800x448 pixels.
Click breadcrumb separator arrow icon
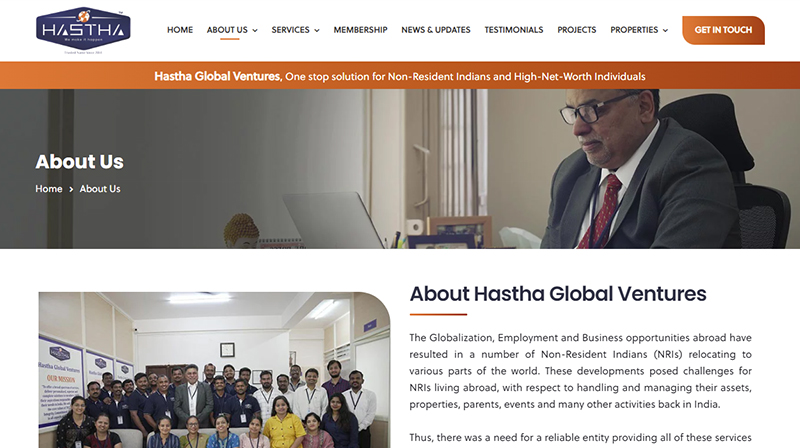coord(71,189)
